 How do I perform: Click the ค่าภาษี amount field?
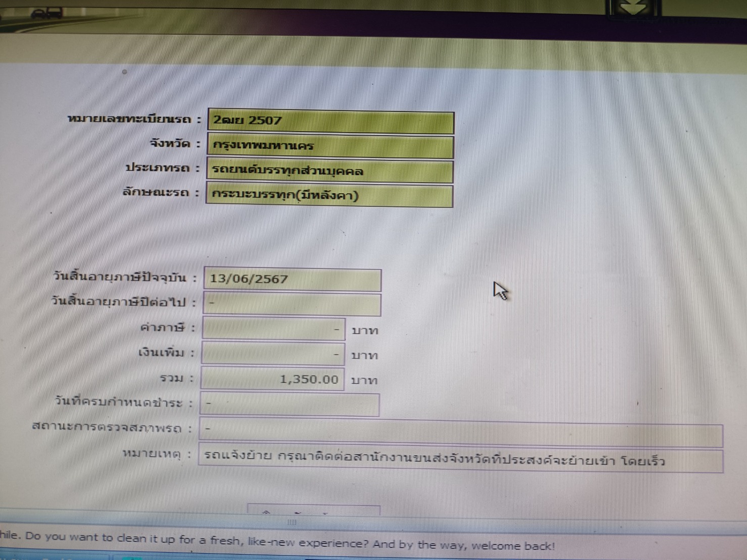[274, 329]
